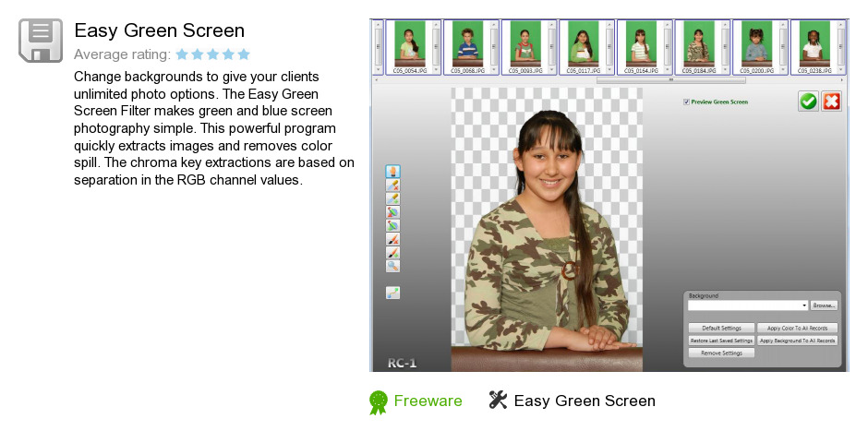868x443 pixels.
Task: Click the thumbnail strip left scroll arrow
Action: click(377, 80)
